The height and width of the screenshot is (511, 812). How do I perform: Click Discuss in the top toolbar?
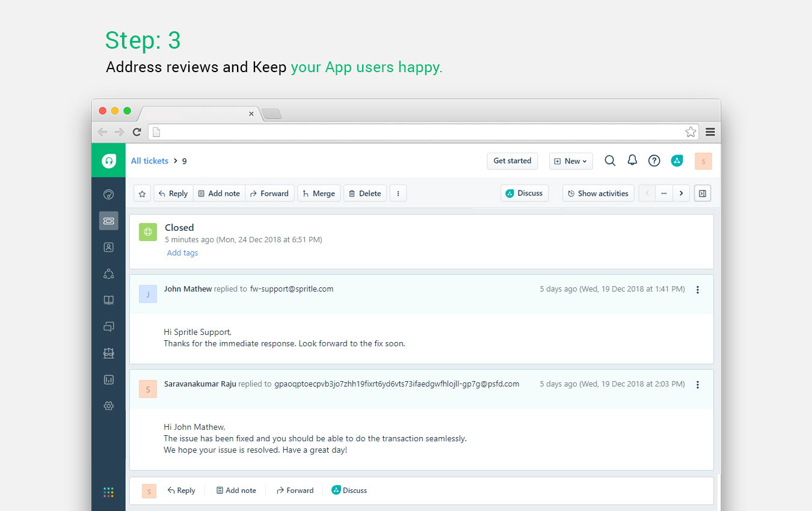(524, 193)
